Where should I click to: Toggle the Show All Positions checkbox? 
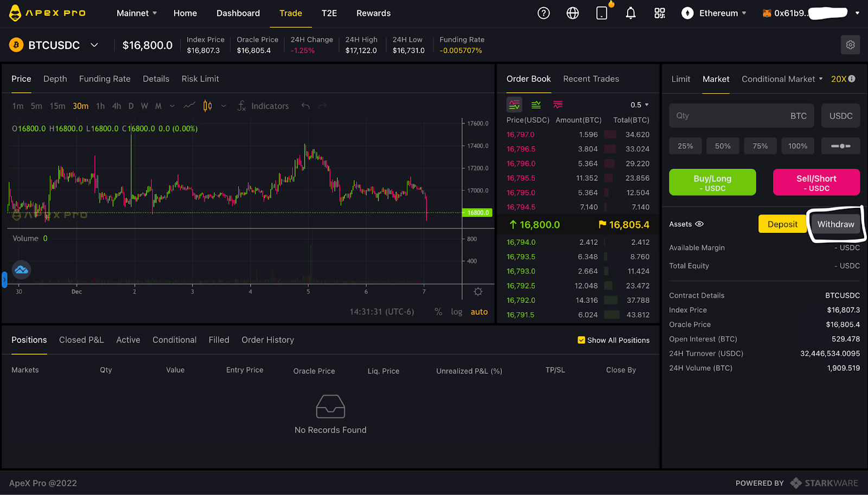582,340
